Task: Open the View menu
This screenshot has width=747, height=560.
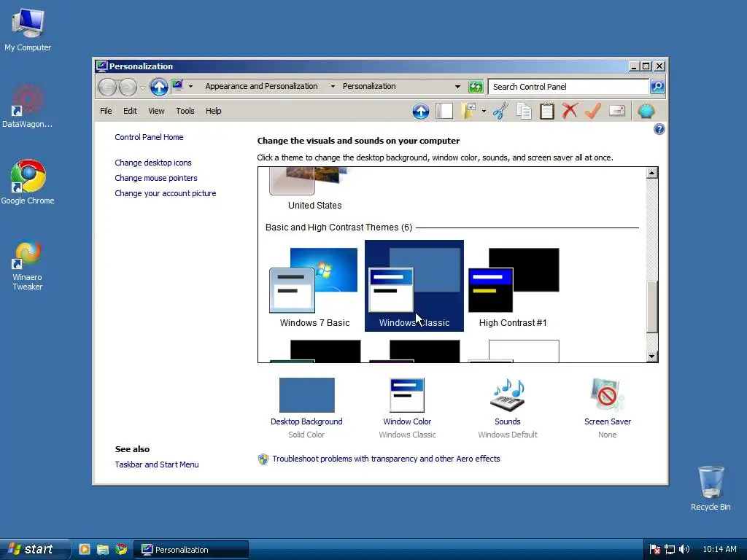Action: (x=156, y=111)
